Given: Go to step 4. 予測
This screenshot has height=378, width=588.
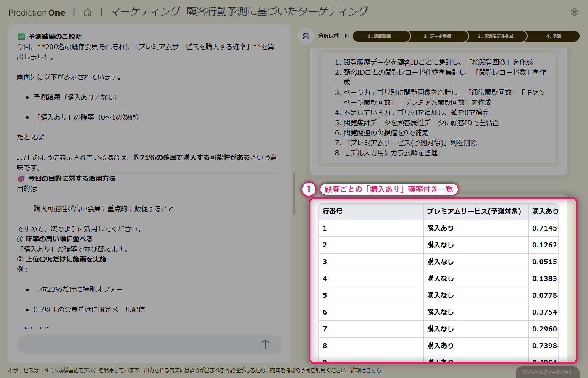Looking at the screenshot, I should point(553,36).
